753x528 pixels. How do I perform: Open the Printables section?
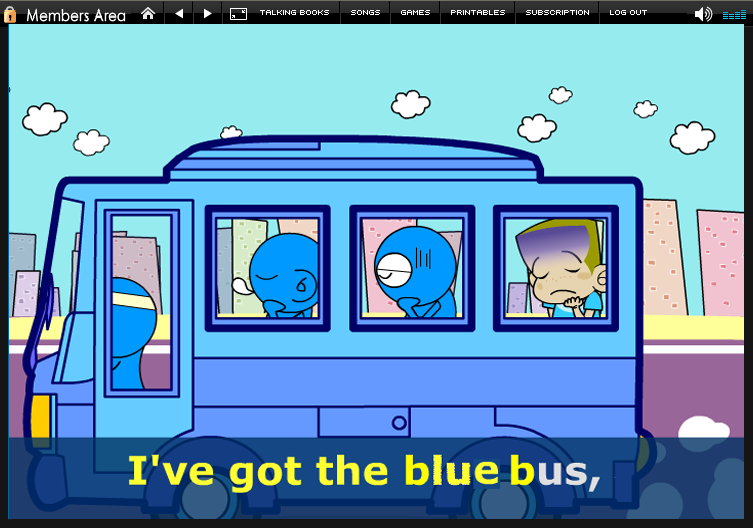(477, 13)
